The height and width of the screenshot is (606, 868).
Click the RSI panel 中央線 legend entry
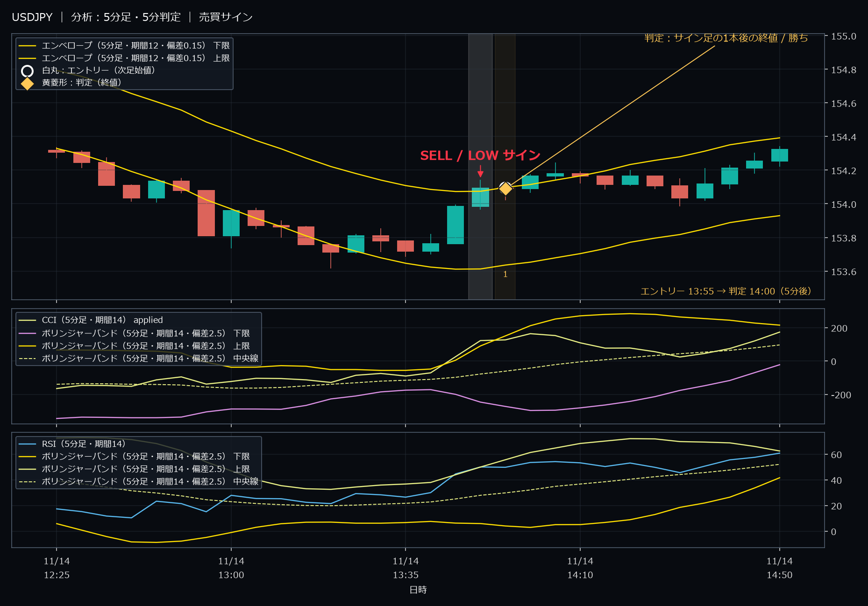coord(139,481)
